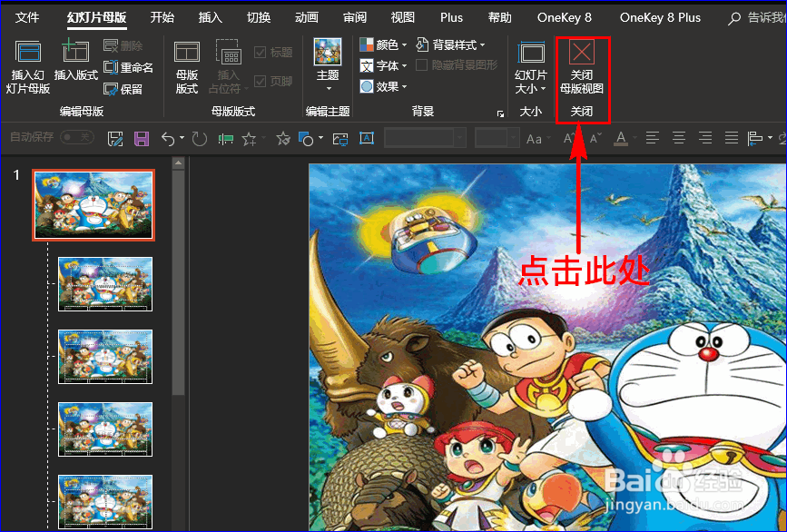Open the Slide Size menu
This screenshot has height=532, width=787.
tap(530, 68)
